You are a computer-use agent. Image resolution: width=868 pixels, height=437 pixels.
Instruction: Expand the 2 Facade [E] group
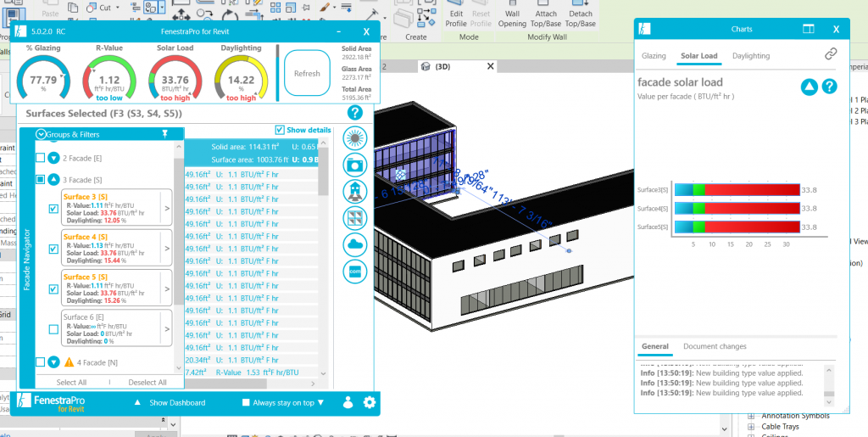[53, 158]
